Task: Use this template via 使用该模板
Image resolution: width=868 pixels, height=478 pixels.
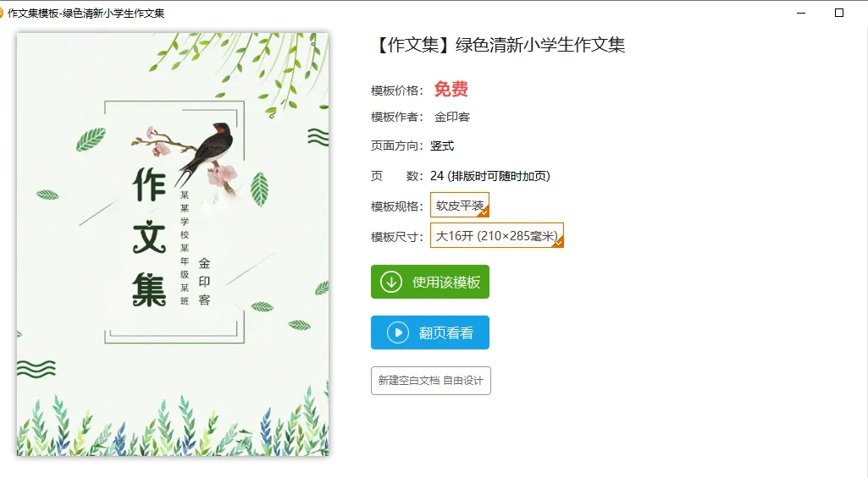Action: [430, 283]
